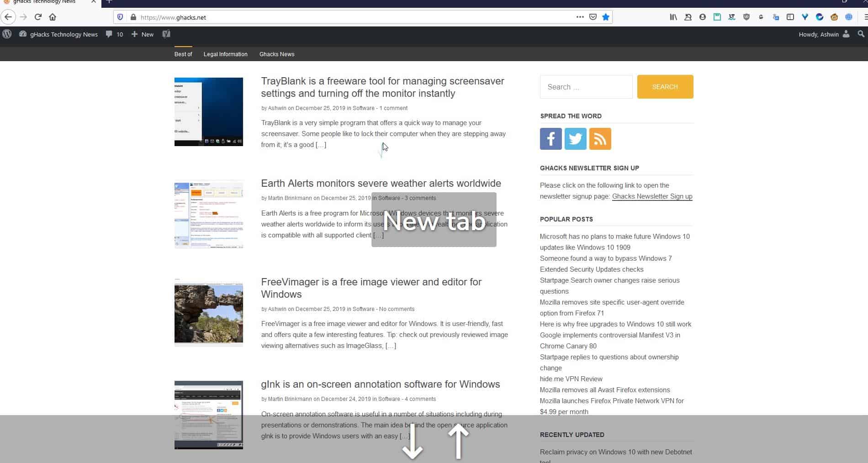Select the Best of nav tab
Image resolution: width=868 pixels, height=463 pixels.
pos(183,54)
